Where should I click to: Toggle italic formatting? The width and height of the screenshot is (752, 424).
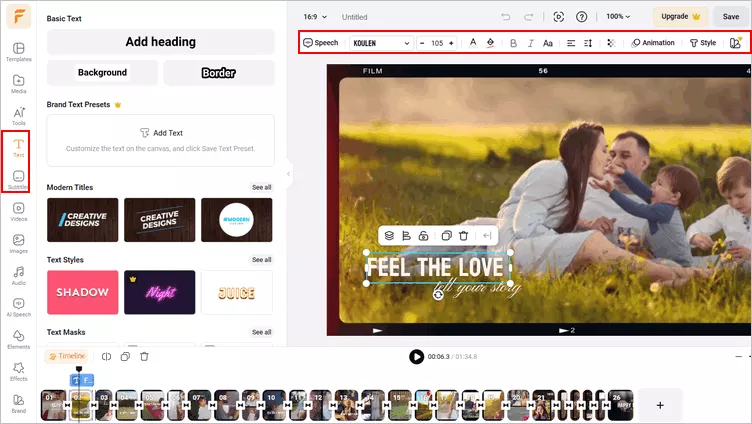(530, 43)
